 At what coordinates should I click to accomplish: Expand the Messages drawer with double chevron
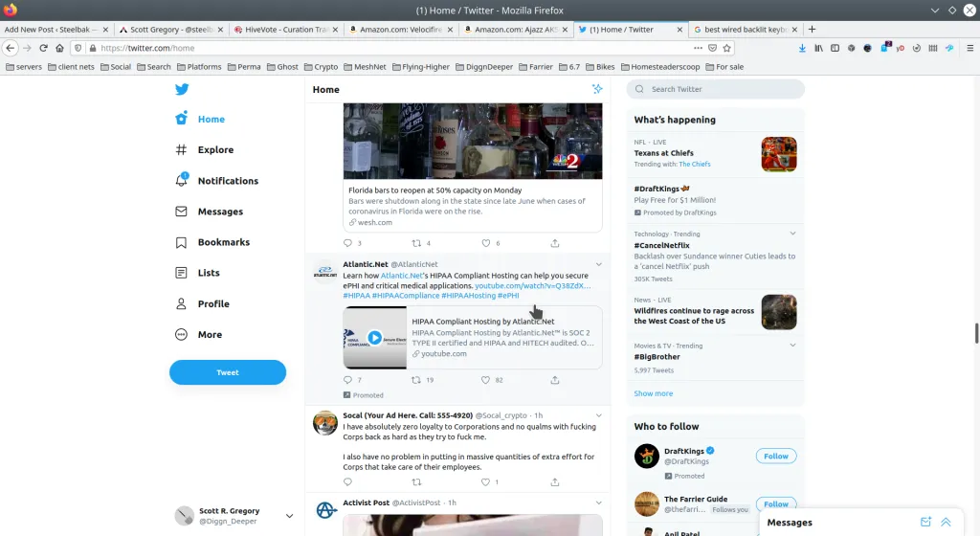click(x=946, y=523)
